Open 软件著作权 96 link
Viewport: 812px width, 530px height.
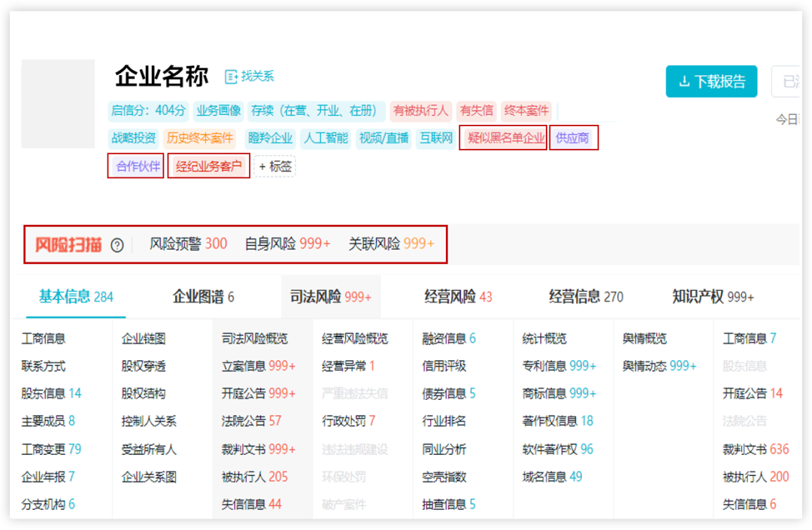click(x=558, y=449)
